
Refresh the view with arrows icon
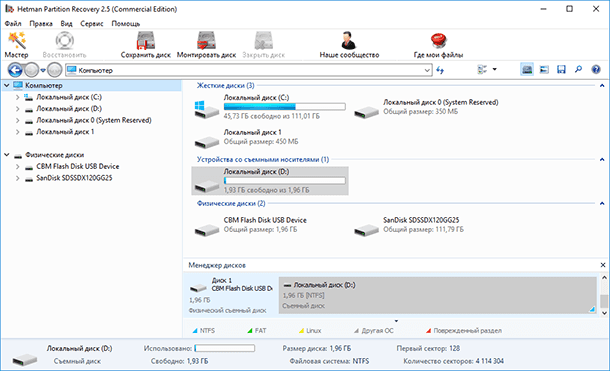coord(440,70)
